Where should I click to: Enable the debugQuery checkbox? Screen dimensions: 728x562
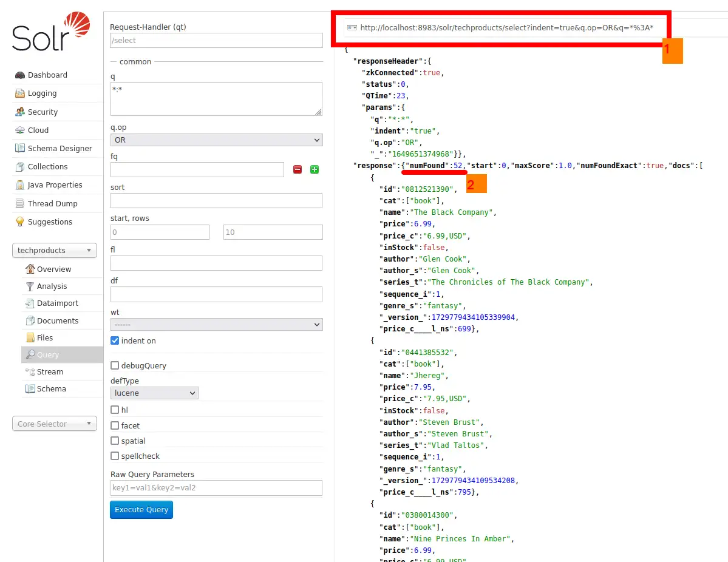115,366
